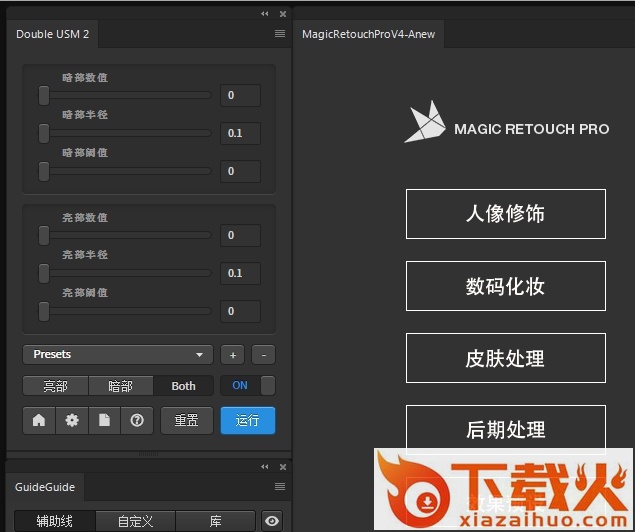This screenshot has height=532, width=635.
Task: Click the 暗部半径 value field showing 0.1
Action: click(x=240, y=133)
